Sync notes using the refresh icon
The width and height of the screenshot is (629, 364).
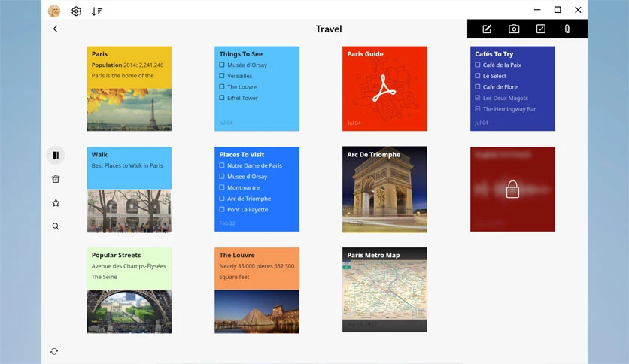coord(54,351)
